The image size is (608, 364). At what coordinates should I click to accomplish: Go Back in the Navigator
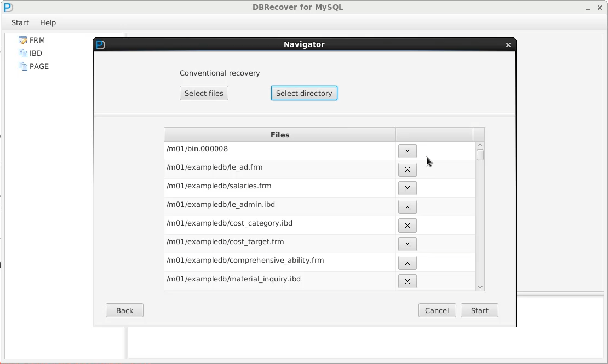point(124,310)
